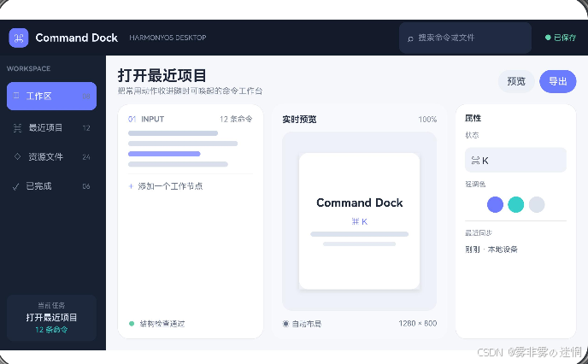The image size is (588, 364).
Task: Pick the gray accent color swatch
Action: [537, 205]
